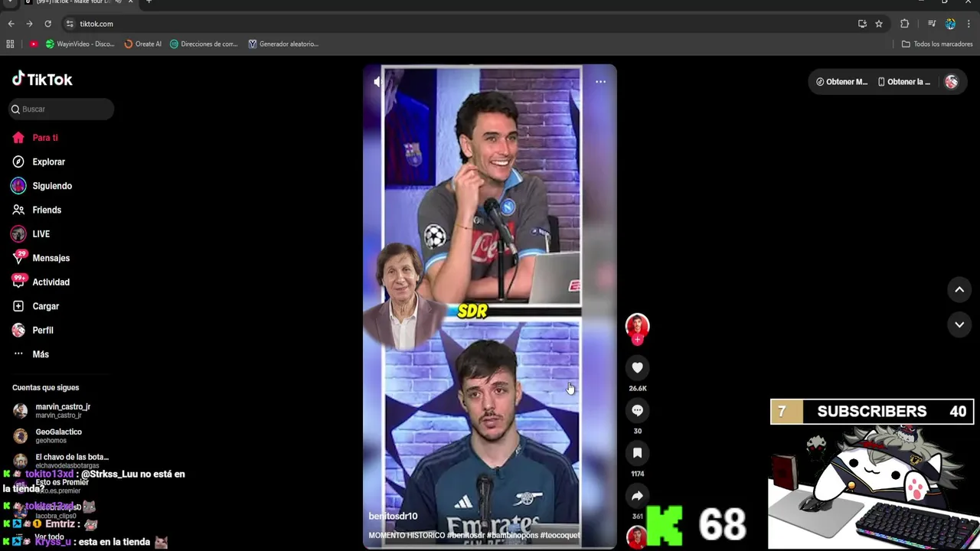
Task: Open the Chrome extensions puzzle icon
Action: tap(904, 24)
